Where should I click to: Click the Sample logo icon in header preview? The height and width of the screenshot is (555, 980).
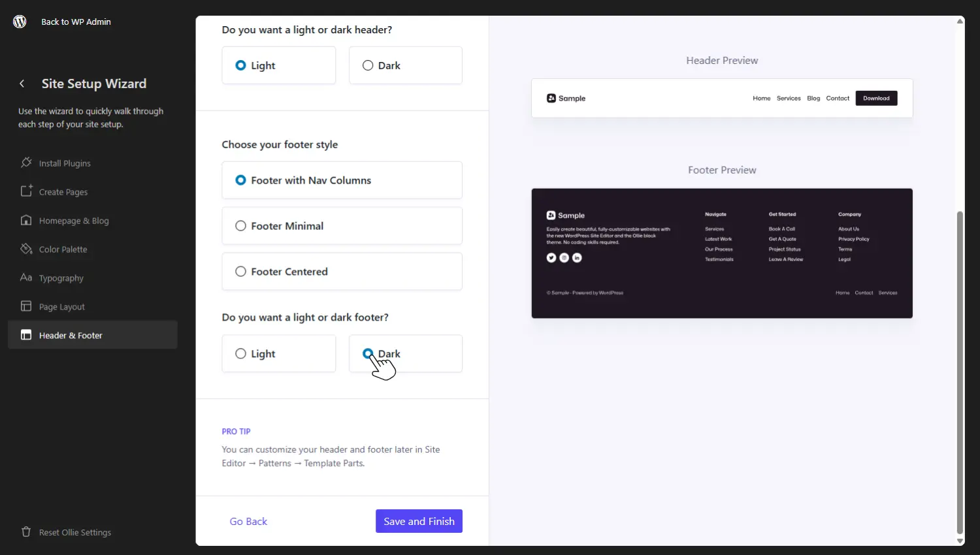click(x=551, y=98)
